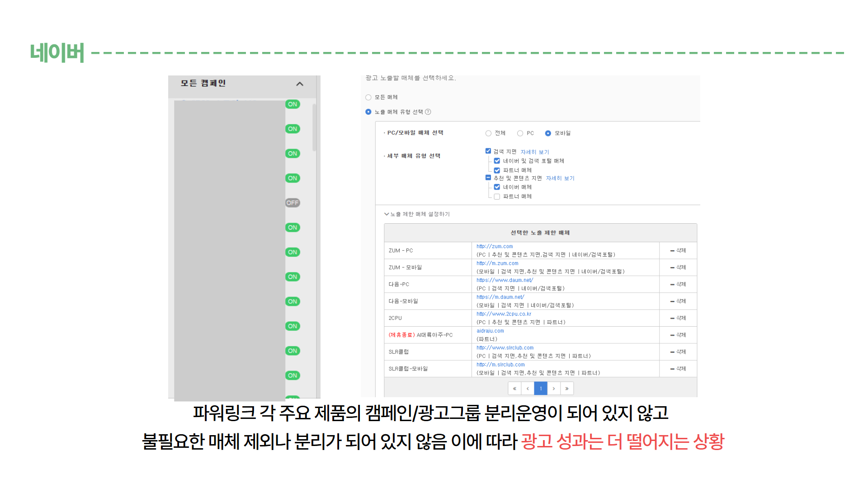Go to next page arrow
868x488 pixels.
[554, 389]
